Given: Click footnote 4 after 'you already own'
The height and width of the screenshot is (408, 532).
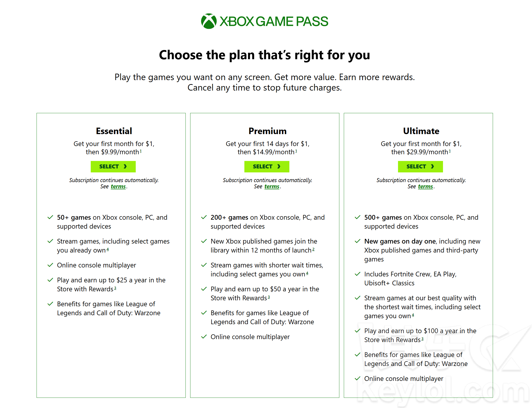Looking at the screenshot, I should pos(108,249).
